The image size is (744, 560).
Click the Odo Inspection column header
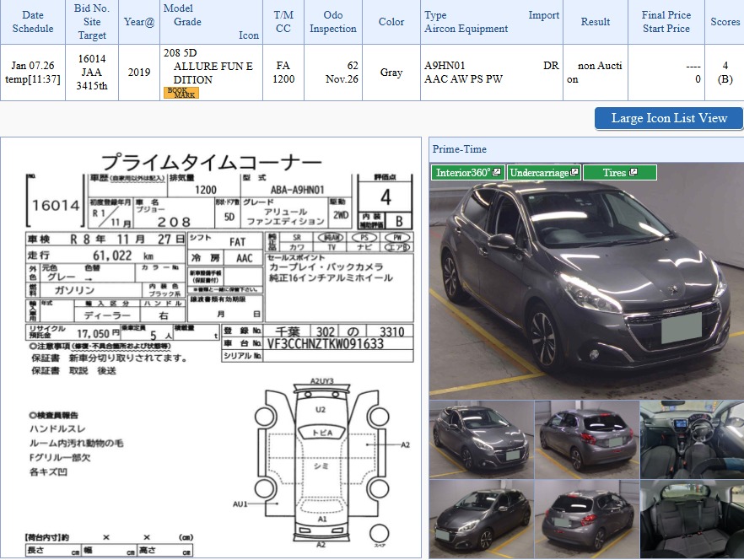pyautogui.click(x=333, y=22)
